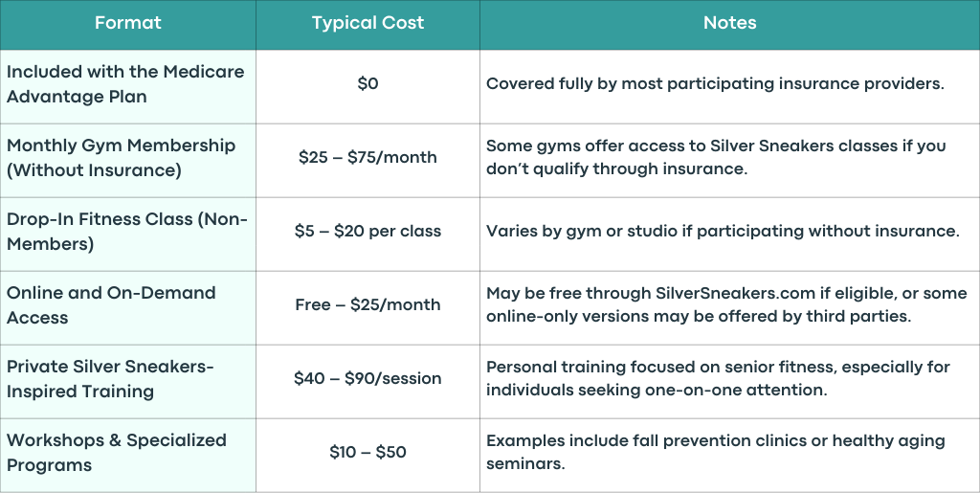980x493 pixels.
Task: Select the Monthly Gym Membership (Without Insurance) cell
Action: click(127, 160)
